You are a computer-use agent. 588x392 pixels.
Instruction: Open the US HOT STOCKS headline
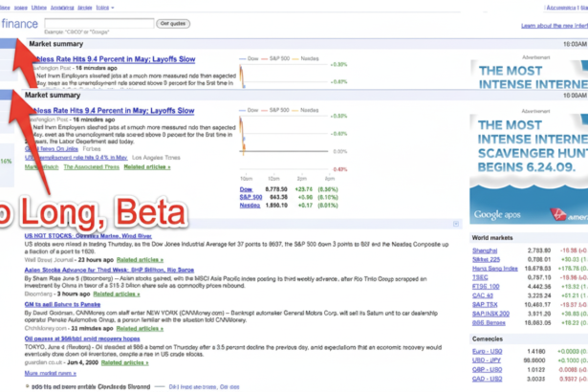88,236
